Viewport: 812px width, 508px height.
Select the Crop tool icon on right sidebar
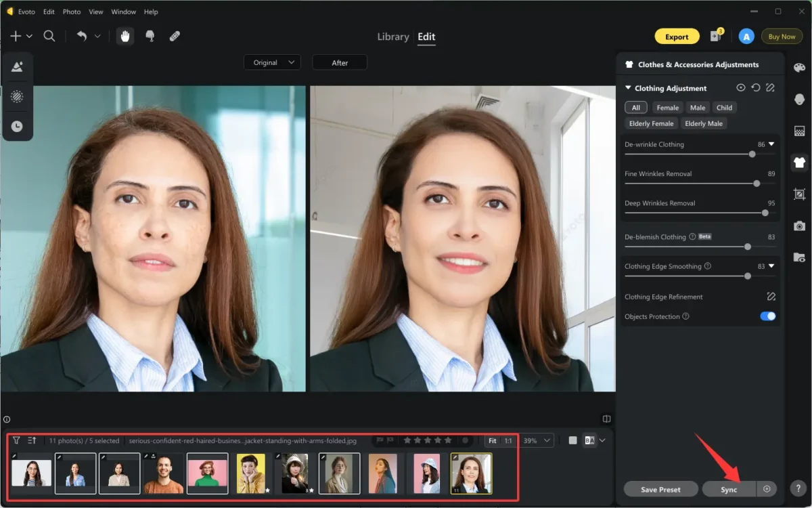coord(798,194)
